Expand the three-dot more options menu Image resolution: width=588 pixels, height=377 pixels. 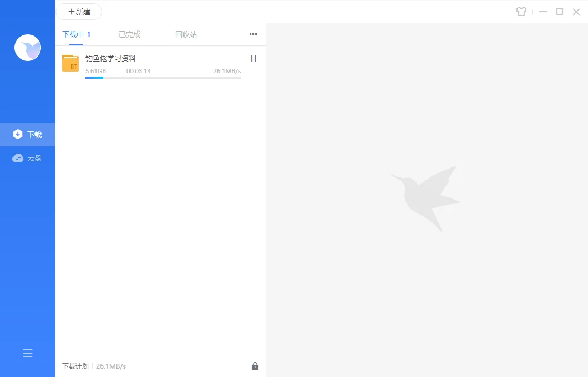[253, 34]
